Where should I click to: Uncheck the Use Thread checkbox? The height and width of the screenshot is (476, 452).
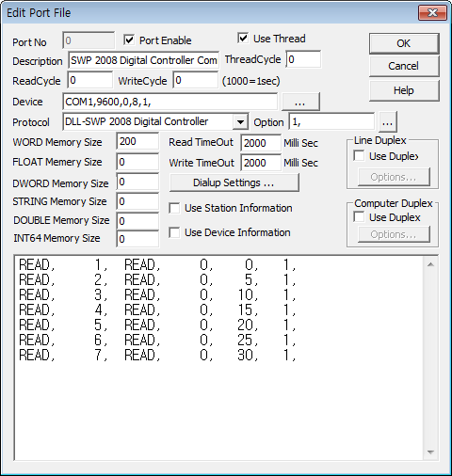pos(243,39)
